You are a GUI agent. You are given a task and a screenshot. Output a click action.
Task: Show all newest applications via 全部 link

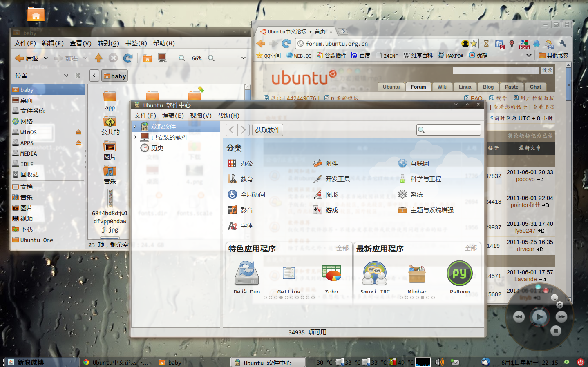471,248
